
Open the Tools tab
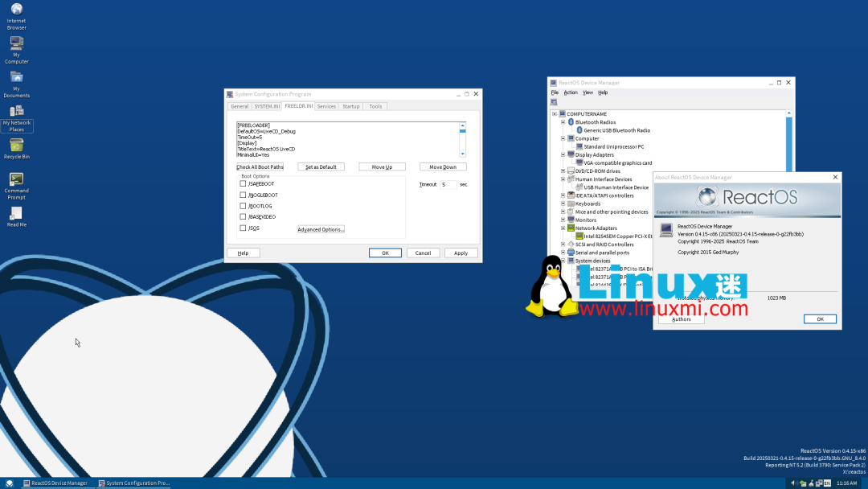coord(375,106)
